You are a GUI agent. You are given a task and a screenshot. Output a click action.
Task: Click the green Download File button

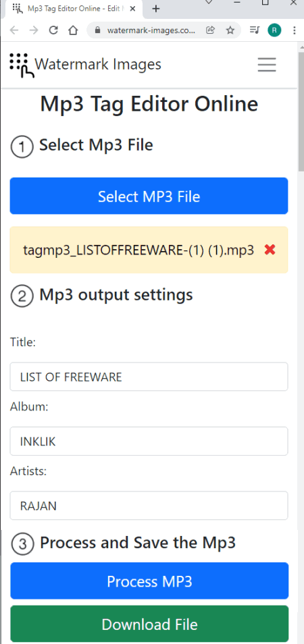(x=149, y=624)
